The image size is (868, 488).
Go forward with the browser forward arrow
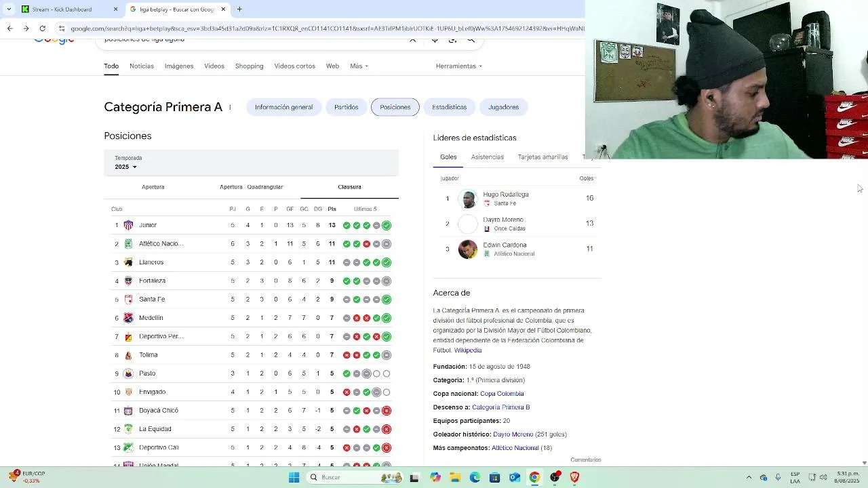(x=26, y=28)
